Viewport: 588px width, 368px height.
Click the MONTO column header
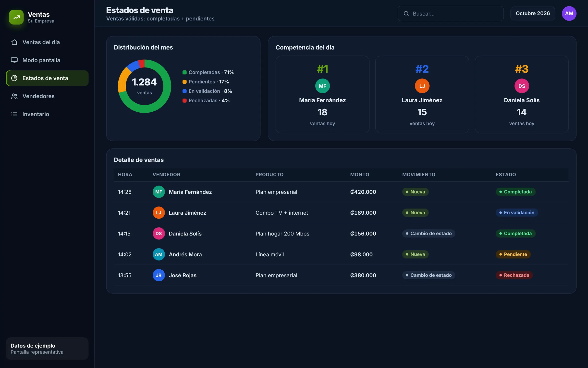(x=359, y=174)
